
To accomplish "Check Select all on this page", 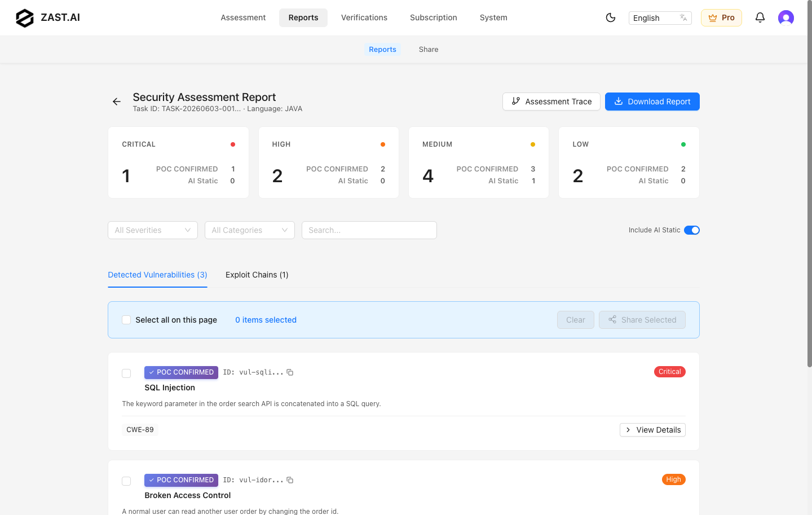I will (x=126, y=320).
